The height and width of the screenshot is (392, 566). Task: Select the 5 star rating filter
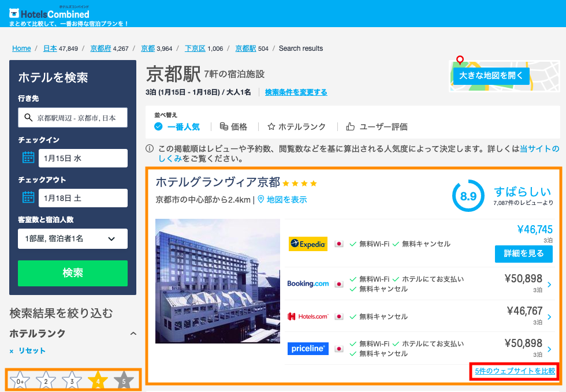pyautogui.click(x=124, y=380)
